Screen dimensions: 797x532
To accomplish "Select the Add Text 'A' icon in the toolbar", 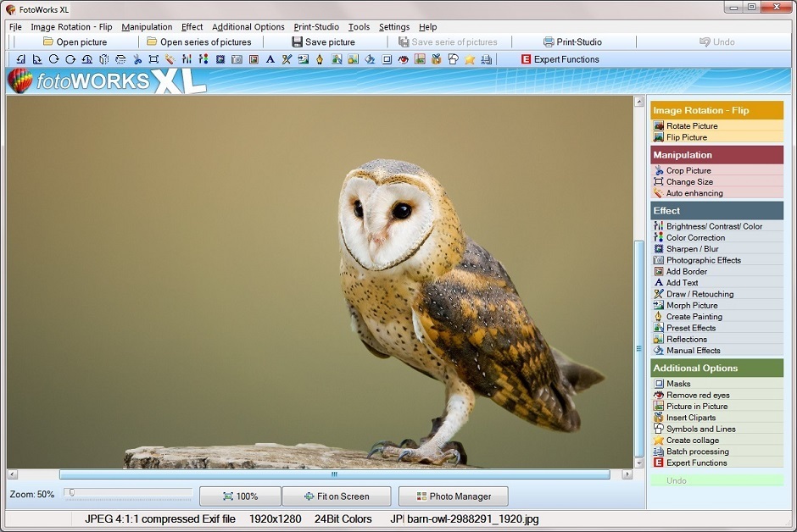I will 270,59.
